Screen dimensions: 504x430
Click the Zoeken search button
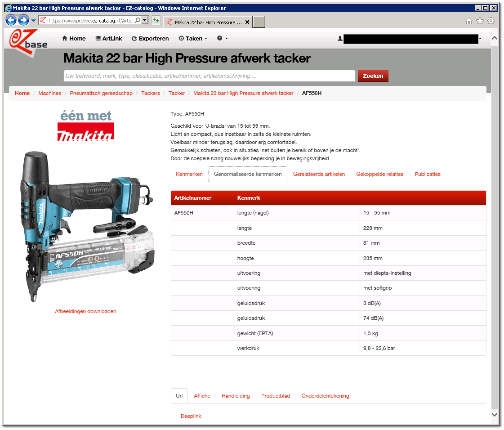point(373,76)
